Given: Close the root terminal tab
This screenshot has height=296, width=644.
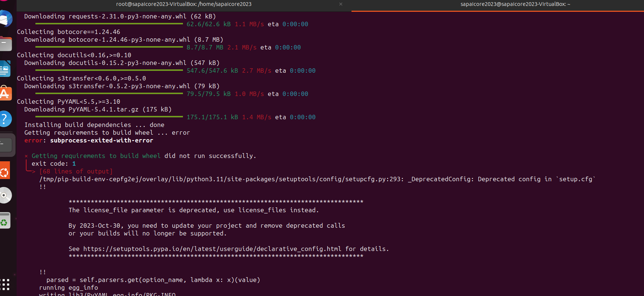Looking at the screenshot, I should click(x=341, y=4).
